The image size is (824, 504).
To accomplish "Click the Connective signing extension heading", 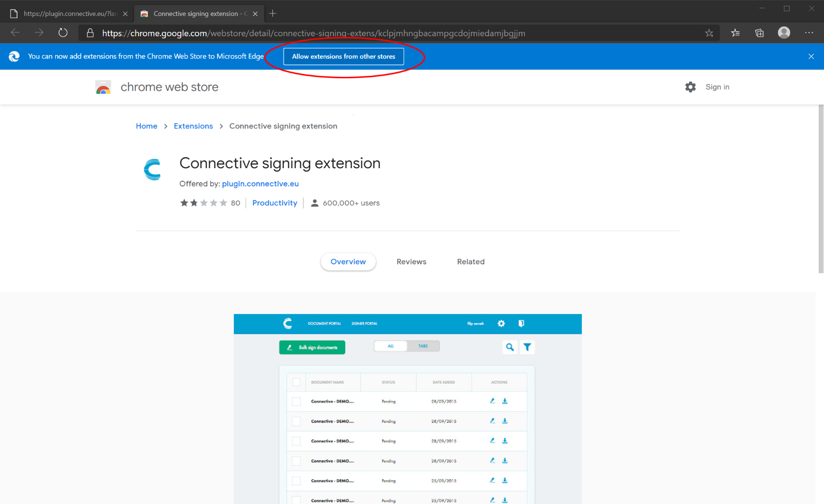I will tap(280, 163).
